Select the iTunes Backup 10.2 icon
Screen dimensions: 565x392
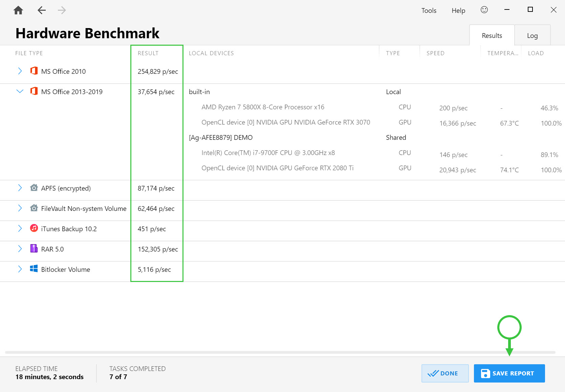34,228
